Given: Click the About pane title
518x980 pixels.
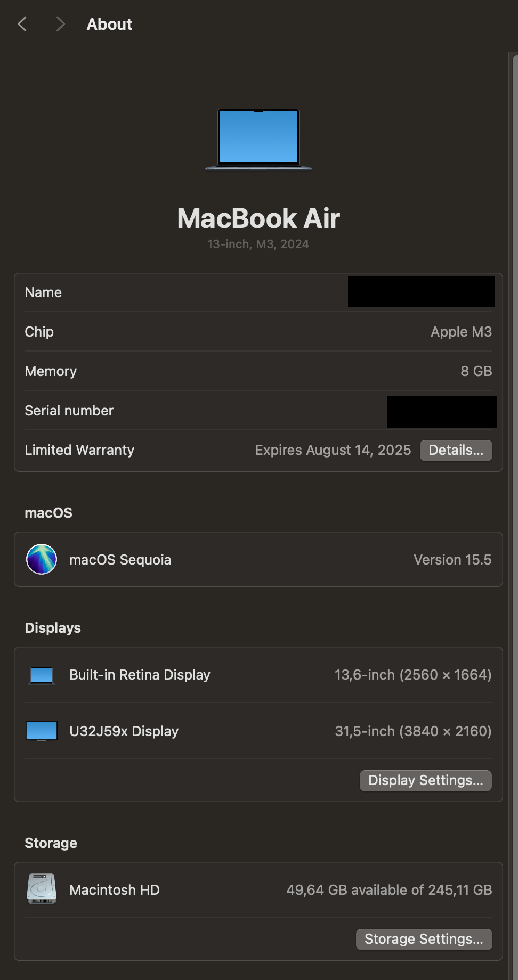Looking at the screenshot, I should (x=109, y=24).
